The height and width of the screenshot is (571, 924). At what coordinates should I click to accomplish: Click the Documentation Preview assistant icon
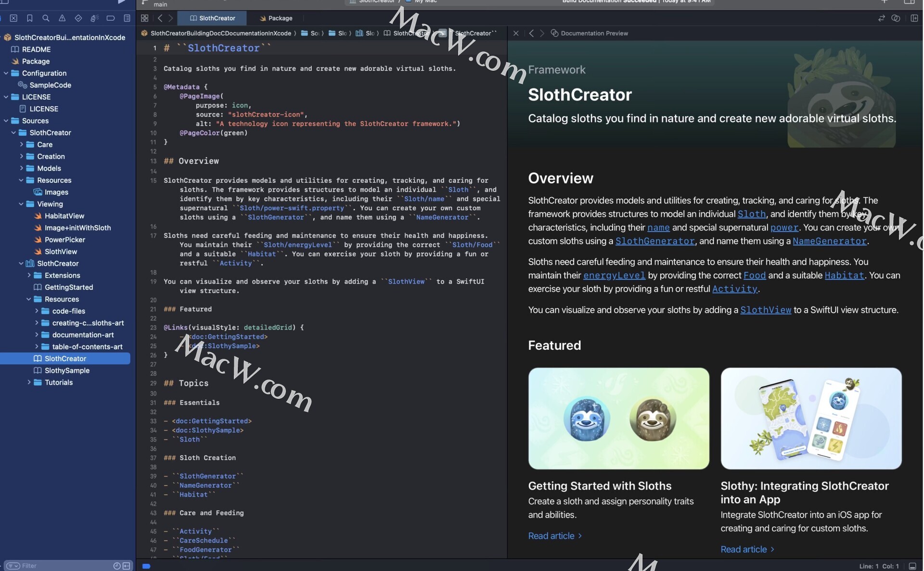coord(554,33)
